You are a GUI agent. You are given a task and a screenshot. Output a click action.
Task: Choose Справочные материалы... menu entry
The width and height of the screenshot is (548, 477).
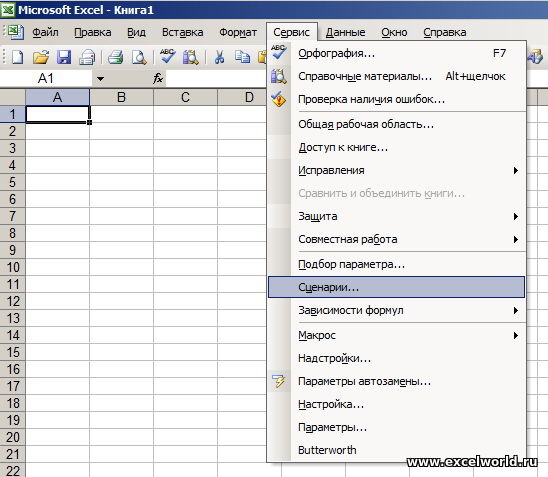click(x=397, y=76)
